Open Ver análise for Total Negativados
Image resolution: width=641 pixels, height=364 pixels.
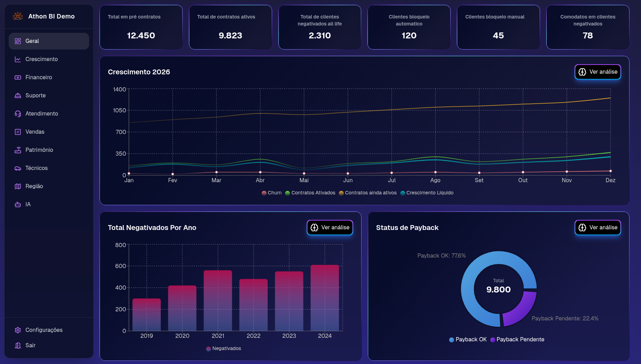330,228
